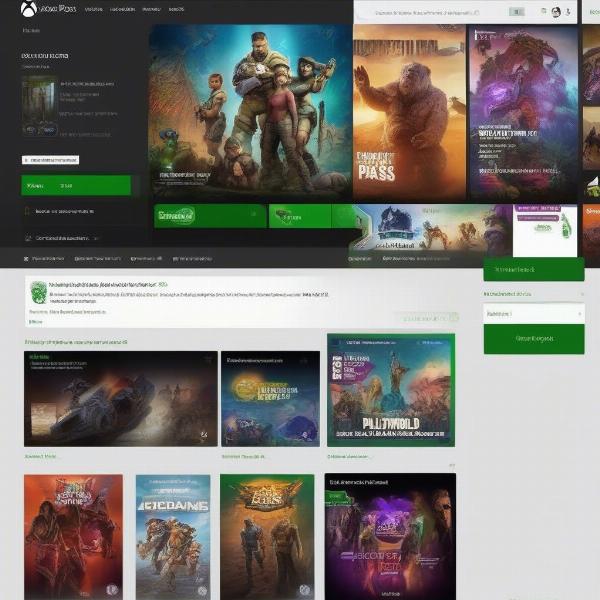The height and width of the screenshot is (600, 600).
Task: Click the green pyramid icon at the right edge
Action: coord(592,188)
